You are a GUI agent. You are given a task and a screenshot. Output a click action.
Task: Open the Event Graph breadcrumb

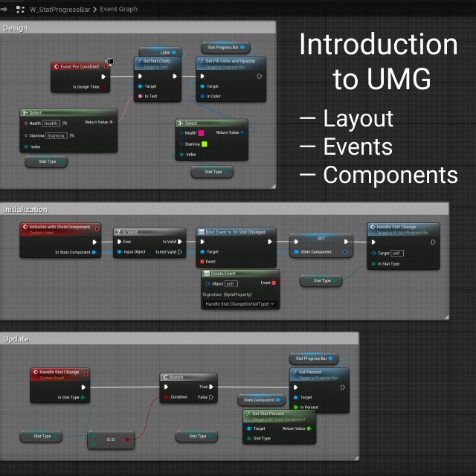(x=119, y=9)
